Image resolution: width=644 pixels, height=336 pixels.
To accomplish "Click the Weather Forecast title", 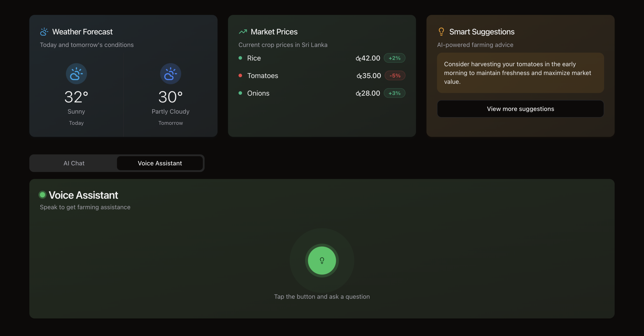I will coord(82,32).
